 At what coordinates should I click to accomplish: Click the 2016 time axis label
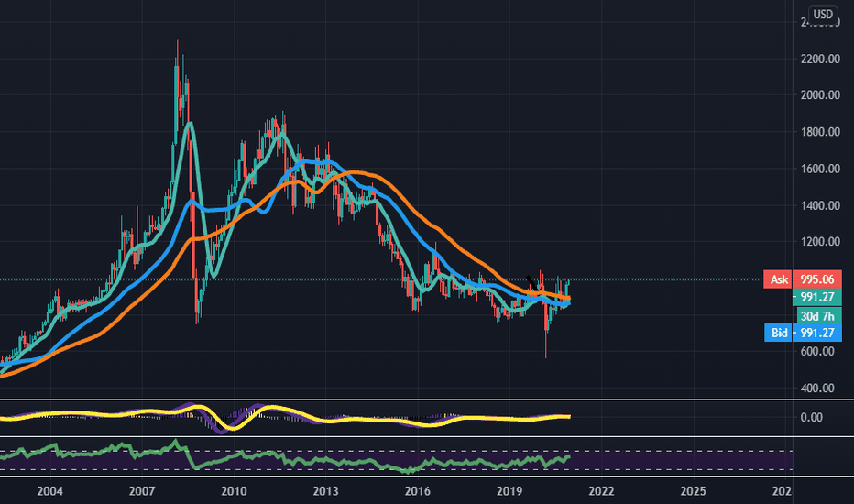pos(417,491)
